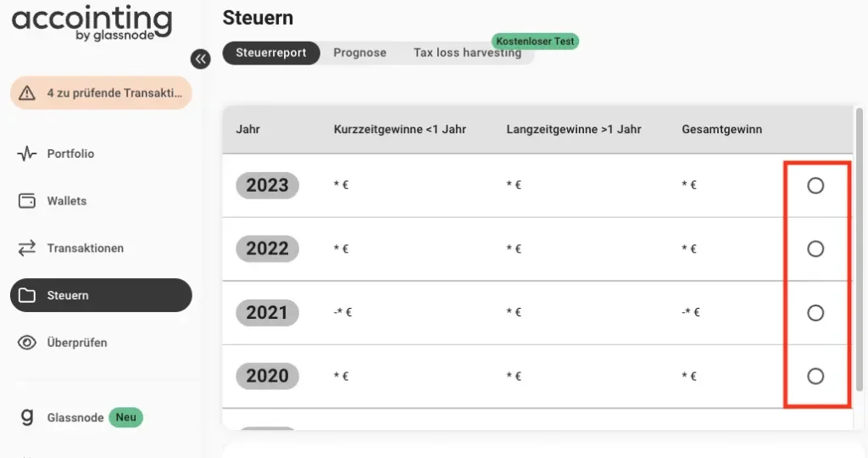The image size is (868, 458).
Task: Click the Glassnode g logo icon
Action: (27, 416)
